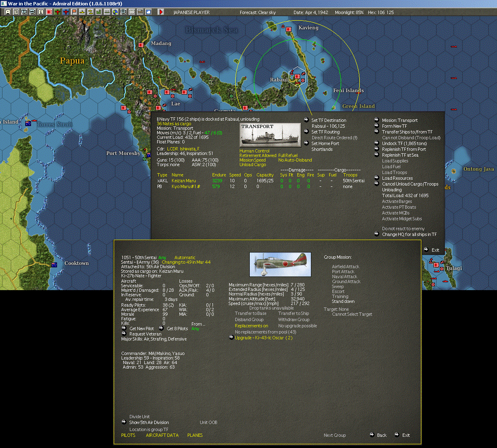The height and width of the screenshot is (448, 497).
Task: Click the Rabaul base hex on map
Action: pos(297,76)
